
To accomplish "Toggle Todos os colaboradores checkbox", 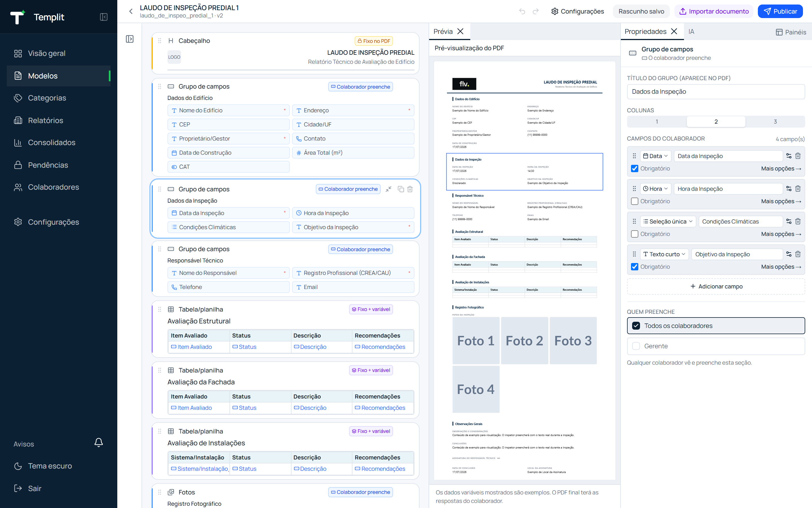I will click(636, 326).
